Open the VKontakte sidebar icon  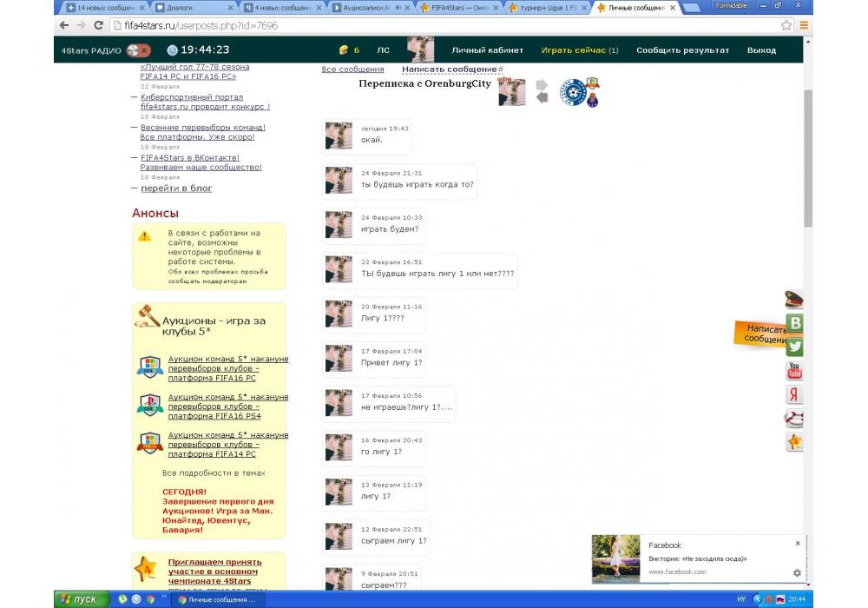(x=794, y=323)
